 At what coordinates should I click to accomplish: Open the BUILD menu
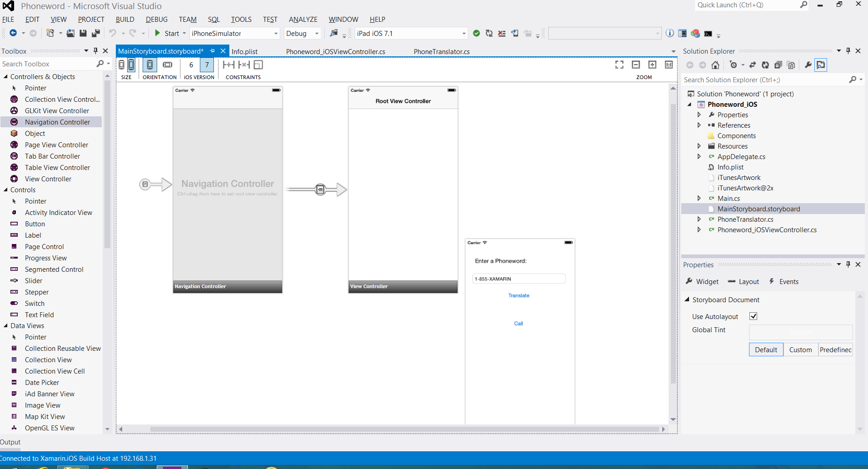coord(125,20)
